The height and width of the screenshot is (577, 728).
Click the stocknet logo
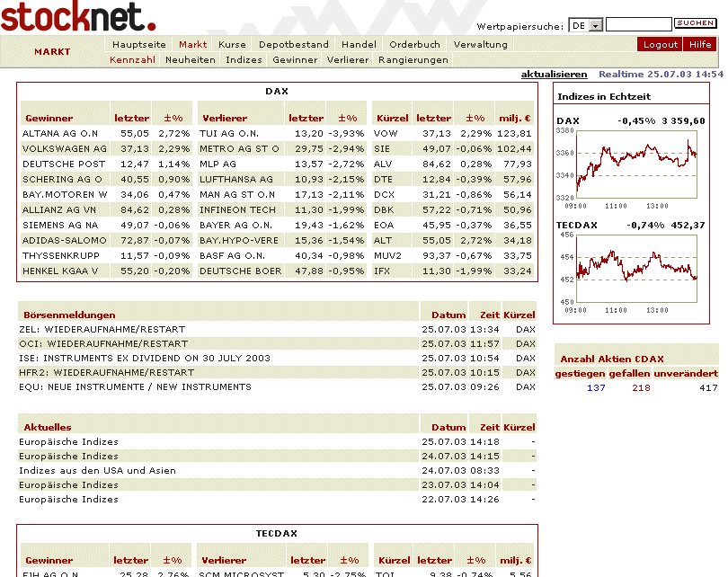[78, 17]
